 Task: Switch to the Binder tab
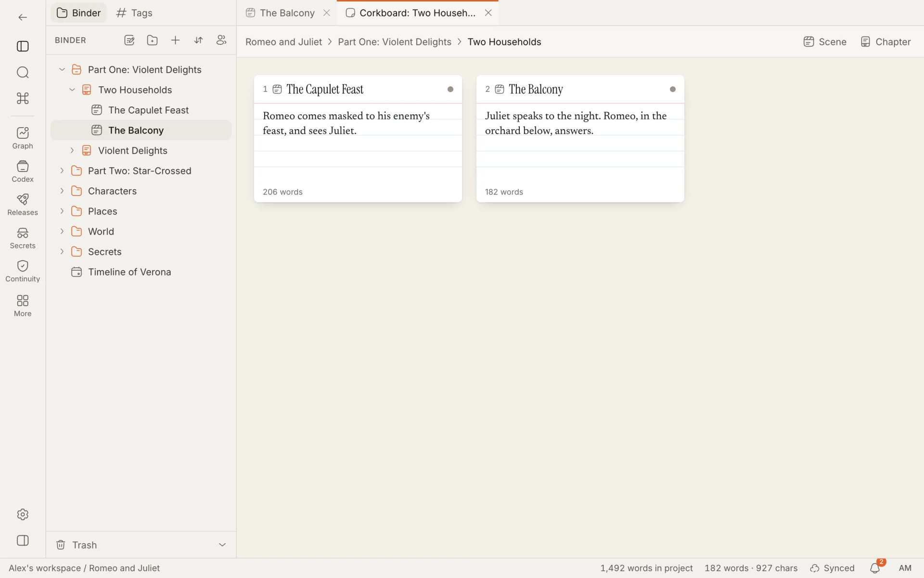pos(79,13)
